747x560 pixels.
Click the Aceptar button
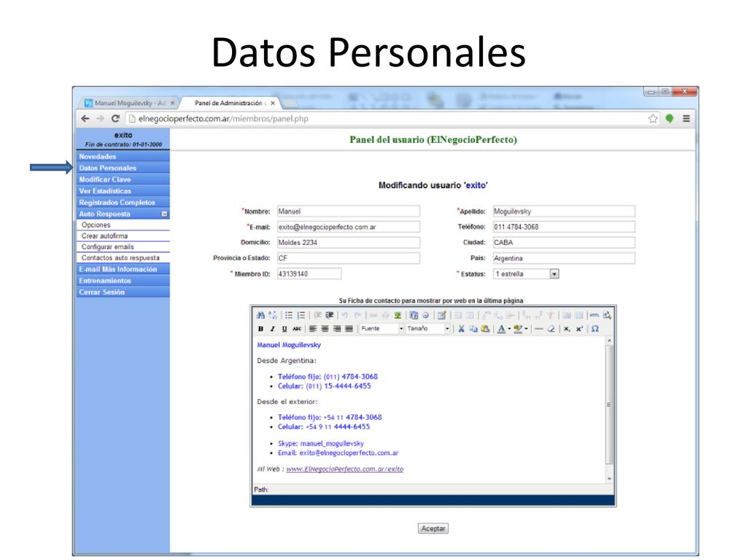coord(433,529)
